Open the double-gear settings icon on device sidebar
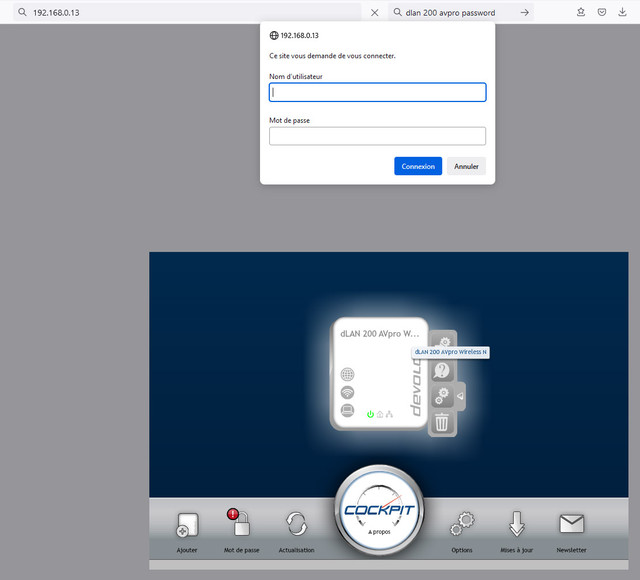Image resolution: width=640 pixels, height=580 pixels. [442, 396]
